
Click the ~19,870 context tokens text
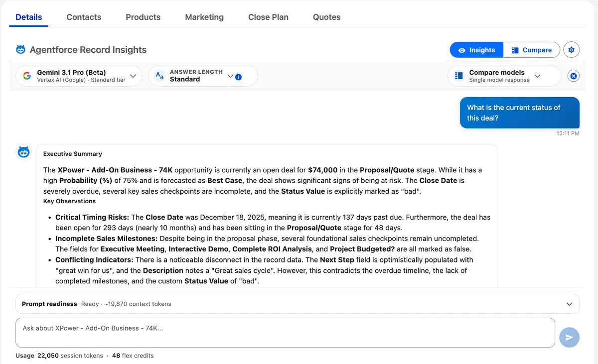138,304
